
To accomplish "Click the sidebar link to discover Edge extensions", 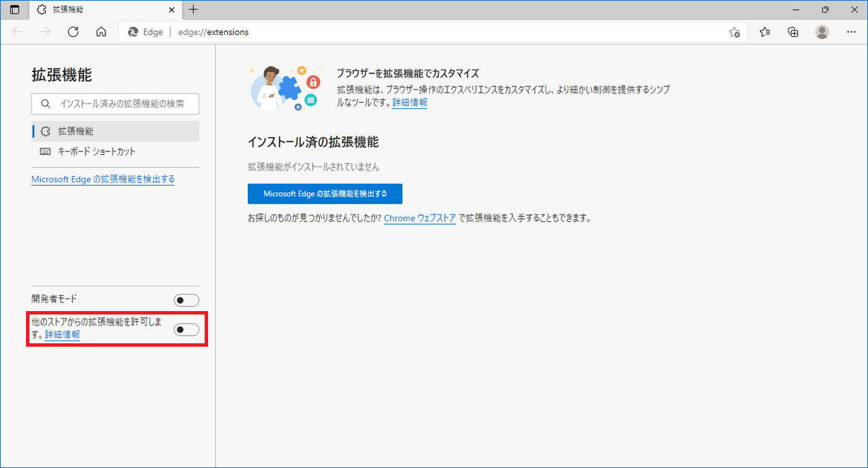I will [x=103, y=179].
